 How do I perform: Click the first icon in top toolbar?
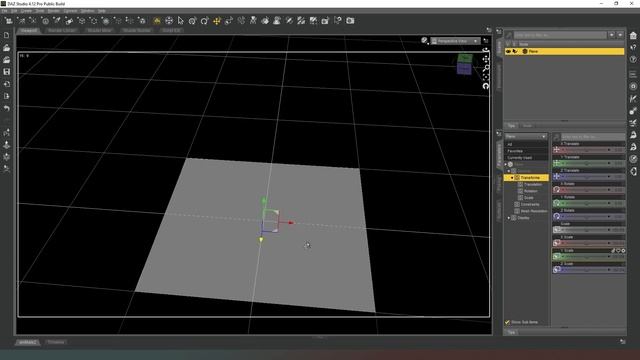click(x=8, y=20)
